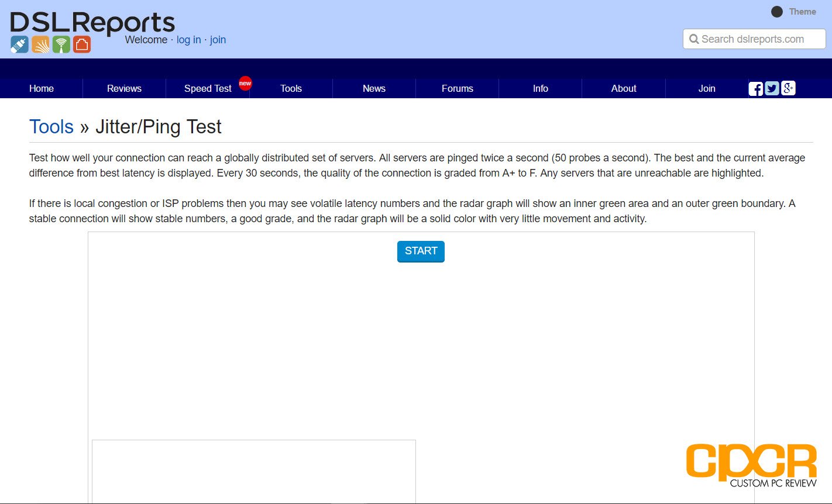Click the log in link
Image resolution: width=832 pixels, height=504 pixels.
188,40
